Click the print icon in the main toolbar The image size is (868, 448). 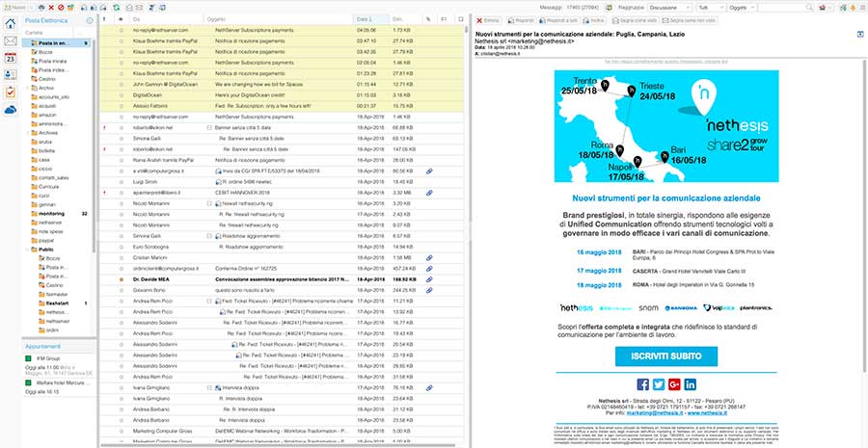42,8
